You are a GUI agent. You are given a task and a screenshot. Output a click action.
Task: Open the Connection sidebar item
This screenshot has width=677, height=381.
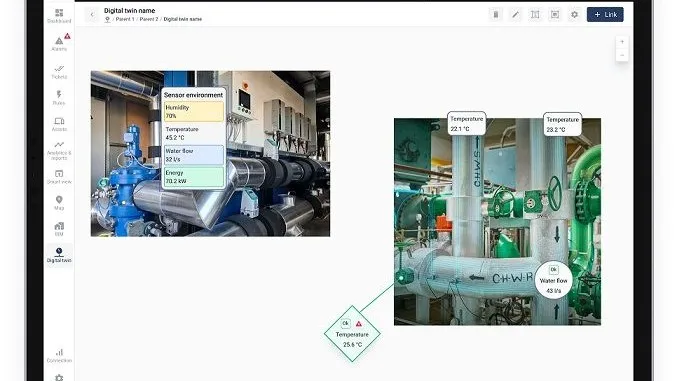59,356
